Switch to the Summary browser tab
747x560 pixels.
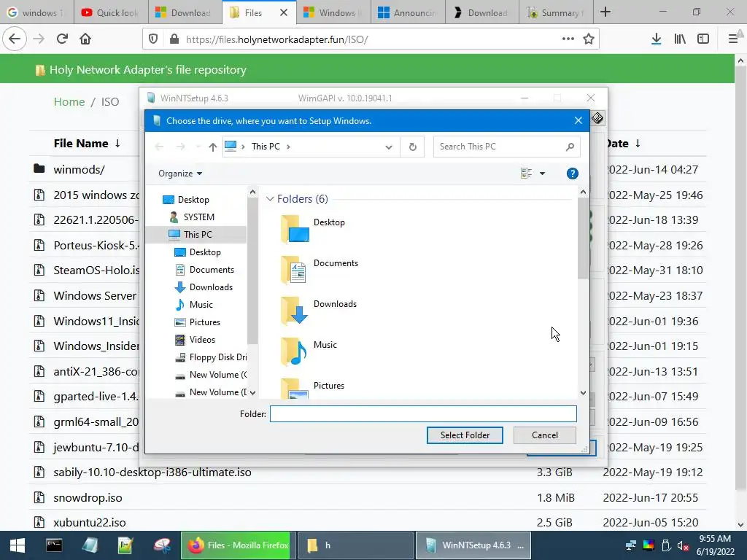(x=555, y=12)
